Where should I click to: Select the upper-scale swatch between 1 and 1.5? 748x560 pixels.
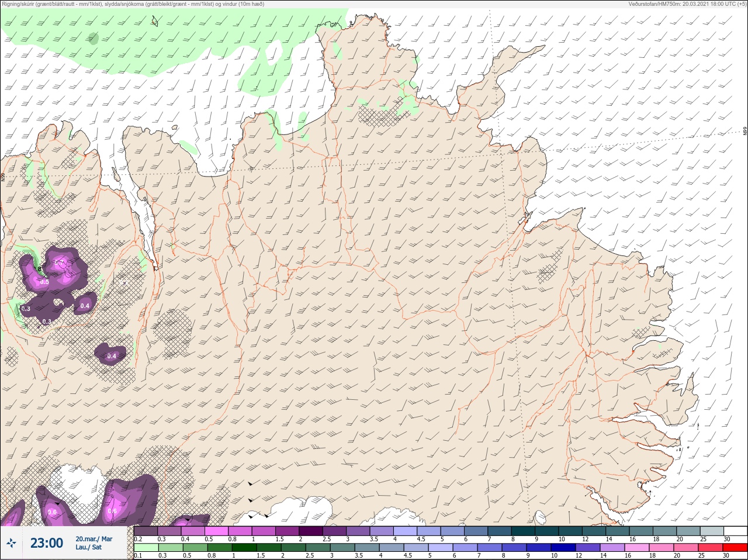[x=264, y=531]
